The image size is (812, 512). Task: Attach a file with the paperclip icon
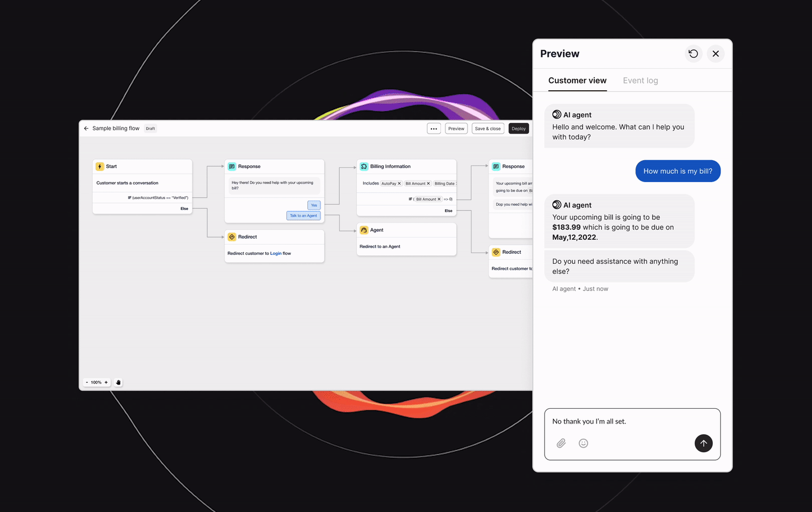click(561, 443)
